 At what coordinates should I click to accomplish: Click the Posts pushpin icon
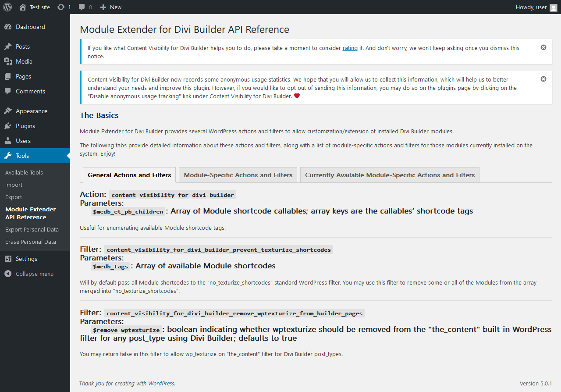[8, 46]
